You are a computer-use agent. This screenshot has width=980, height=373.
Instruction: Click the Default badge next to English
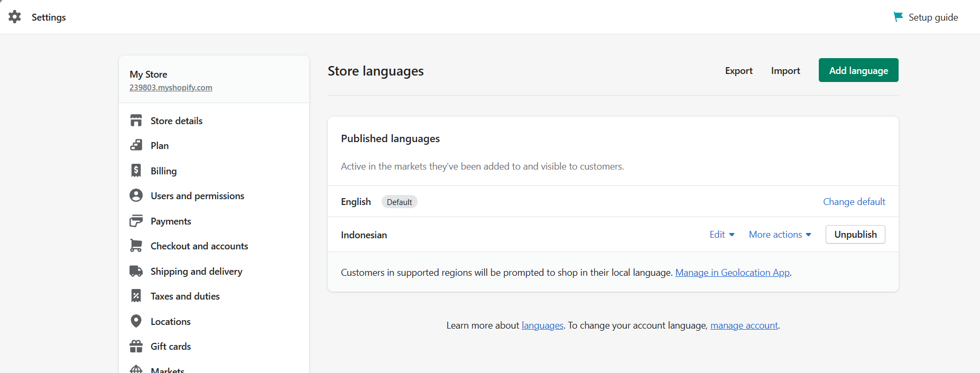coord(399,202)
